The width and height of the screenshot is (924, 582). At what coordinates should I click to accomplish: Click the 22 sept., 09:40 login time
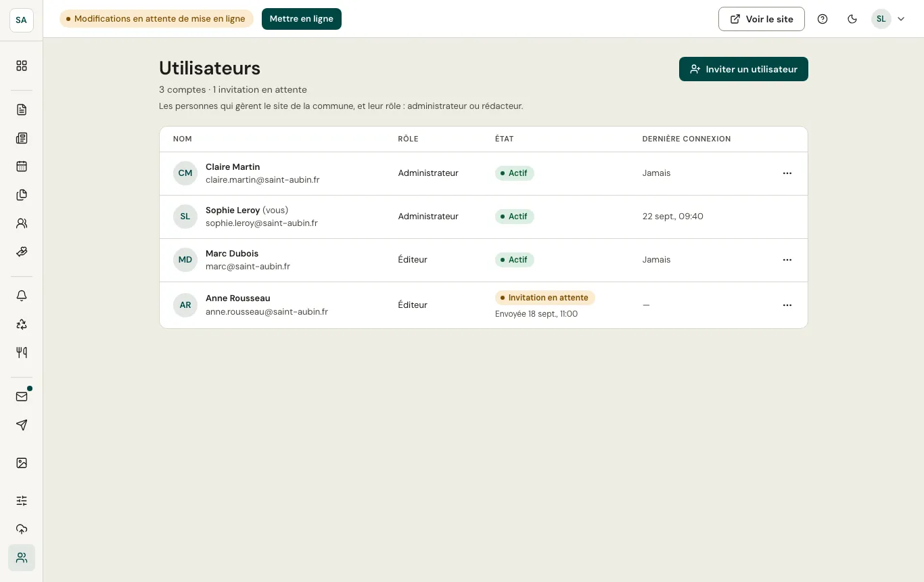(673, 217)
